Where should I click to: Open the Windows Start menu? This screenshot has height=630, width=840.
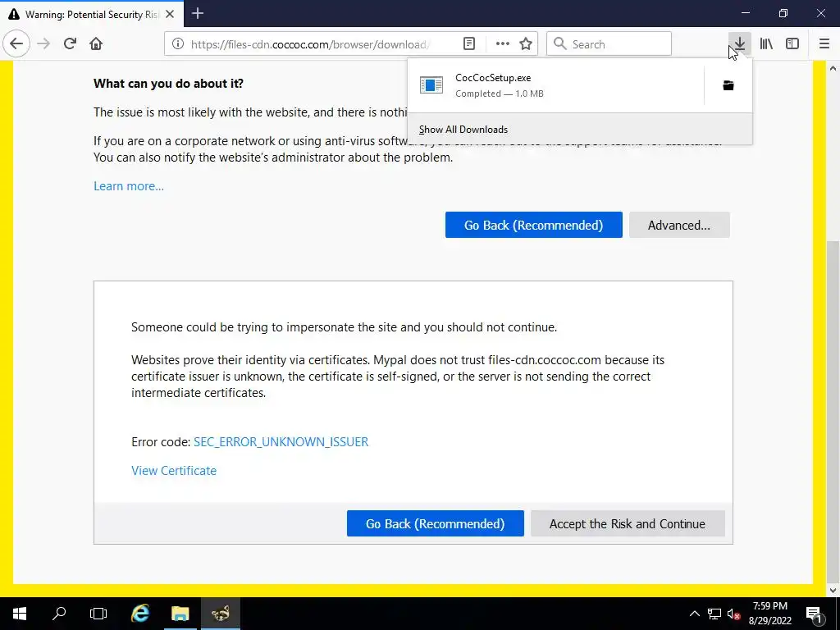tap(20, 614)
